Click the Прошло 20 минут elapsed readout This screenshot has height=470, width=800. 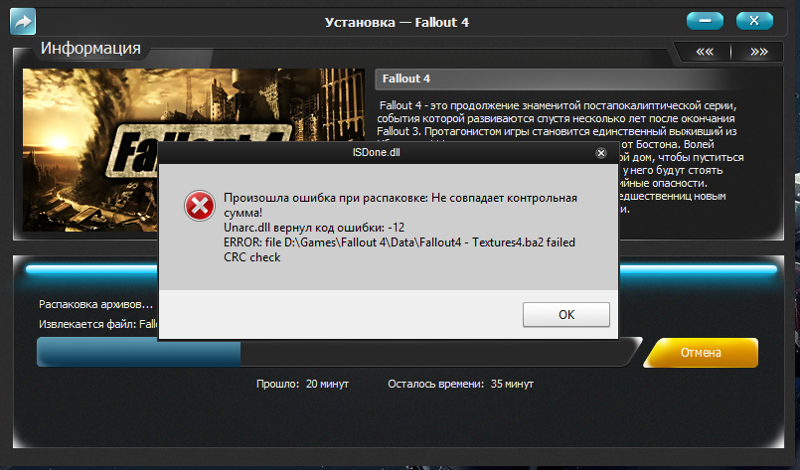pos(302,384)
